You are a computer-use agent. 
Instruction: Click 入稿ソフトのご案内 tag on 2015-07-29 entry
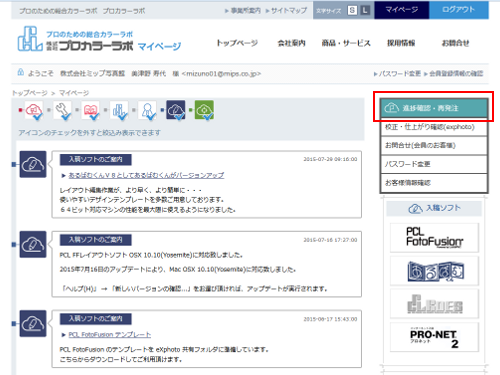pos(96,159)
